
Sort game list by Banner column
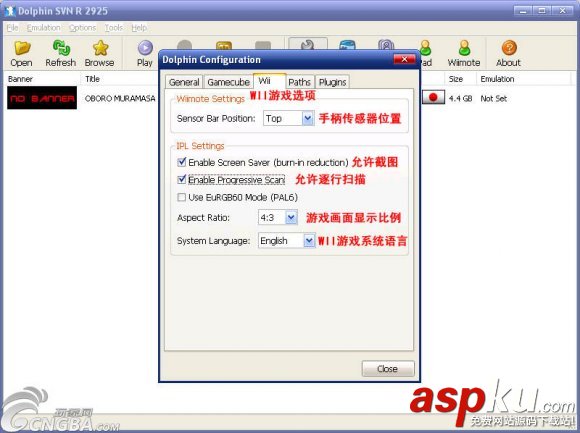coord(43,79)
